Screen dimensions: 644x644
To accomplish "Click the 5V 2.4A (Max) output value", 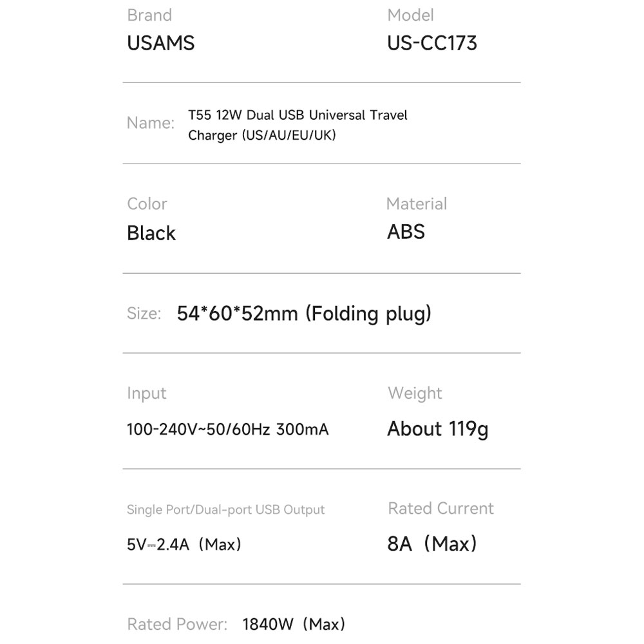I will (184, 545).
